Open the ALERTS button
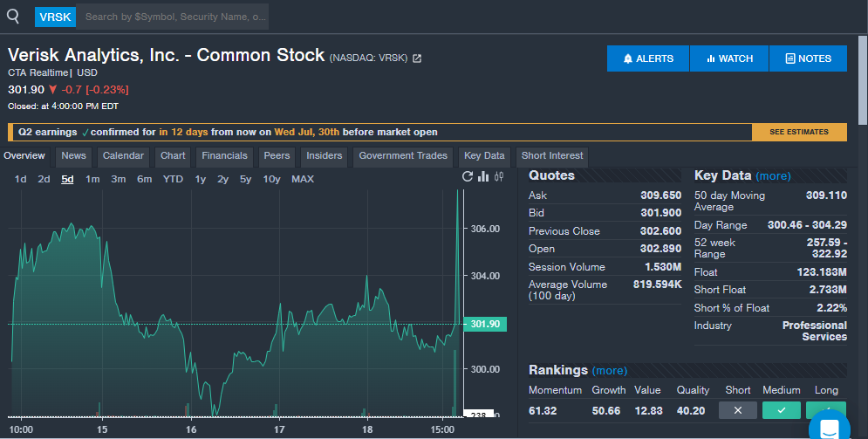The height and width of the screenshot is (439, 868). tap(648, 58)
